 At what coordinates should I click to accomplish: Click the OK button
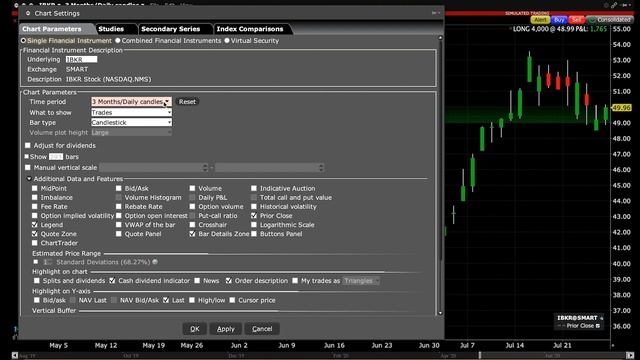pyautogui.click(x=195, y=329)
